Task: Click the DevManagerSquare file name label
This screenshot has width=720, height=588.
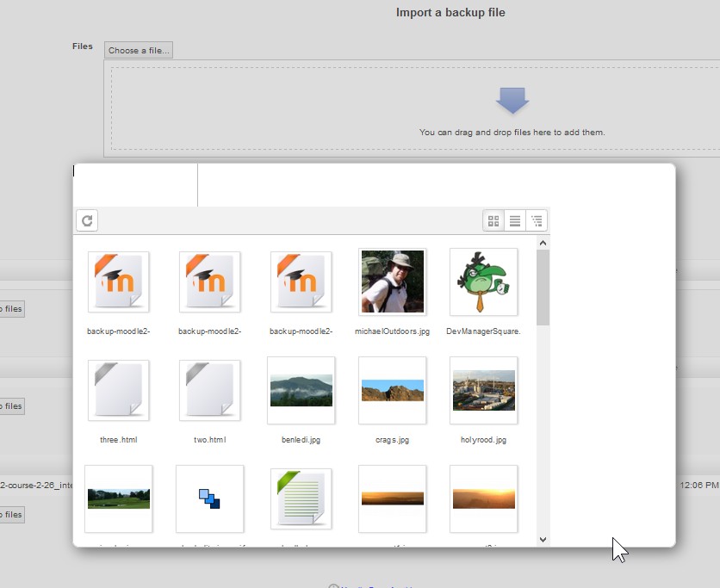Action: [x=483, y=331]
